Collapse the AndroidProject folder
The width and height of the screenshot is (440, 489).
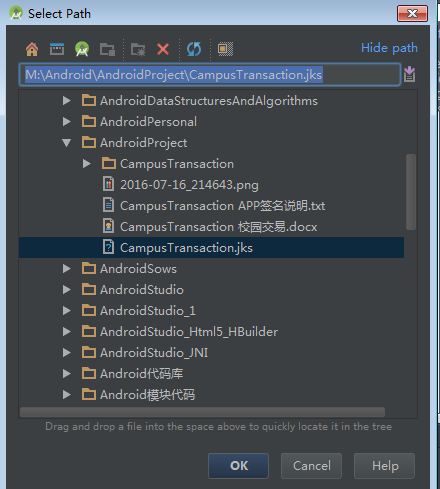coord(67,143)
